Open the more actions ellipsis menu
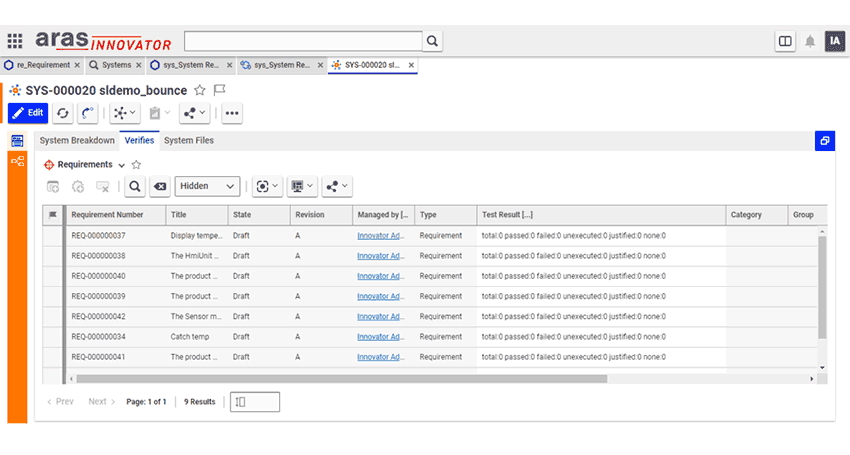Viewport: 850px width, 455px height. pyautogui.click(x=232, y=113)
